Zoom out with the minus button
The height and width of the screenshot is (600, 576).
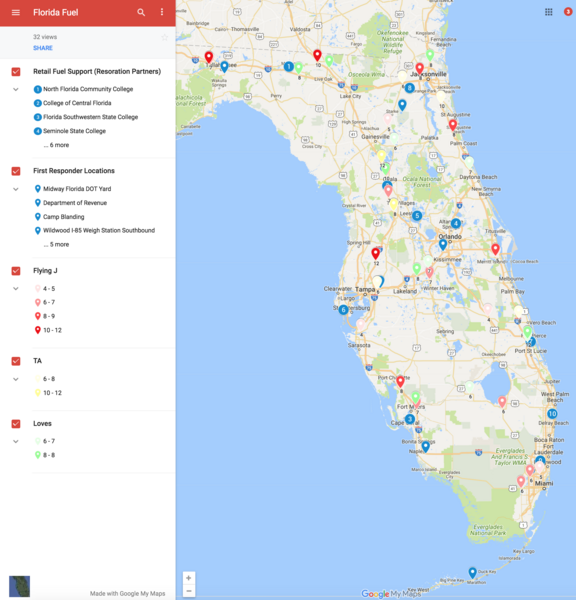(189, 591)
